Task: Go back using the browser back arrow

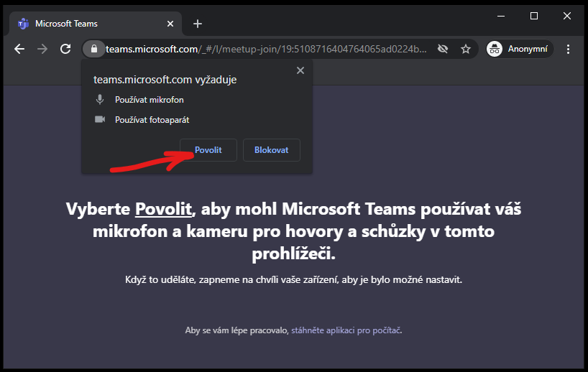Action: (x=19, y=49)
